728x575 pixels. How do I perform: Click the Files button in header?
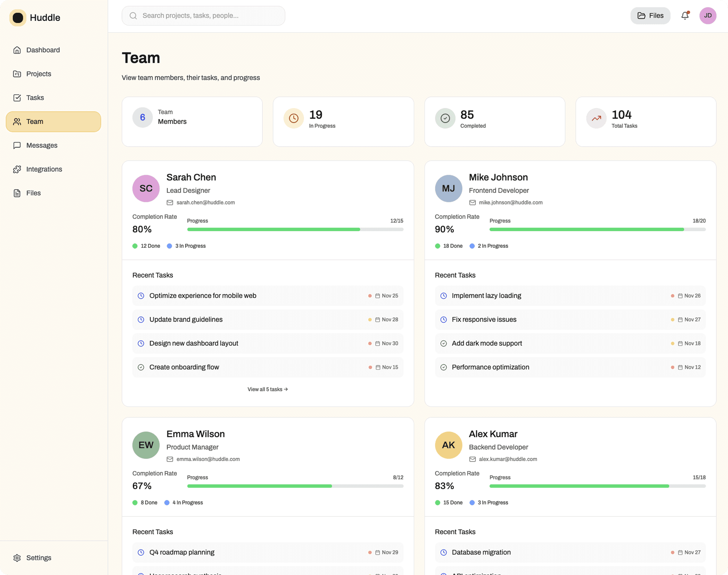[650, 16]
